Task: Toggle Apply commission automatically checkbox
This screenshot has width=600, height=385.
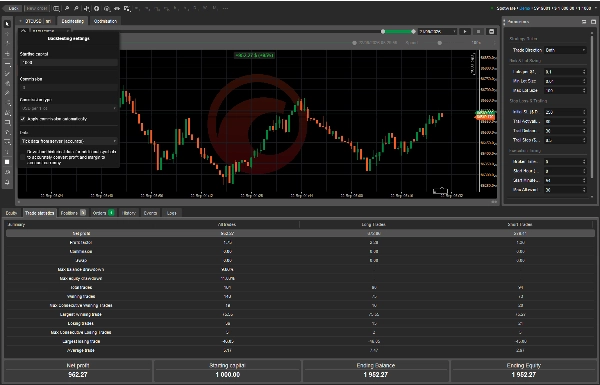Action: (23, 119)
